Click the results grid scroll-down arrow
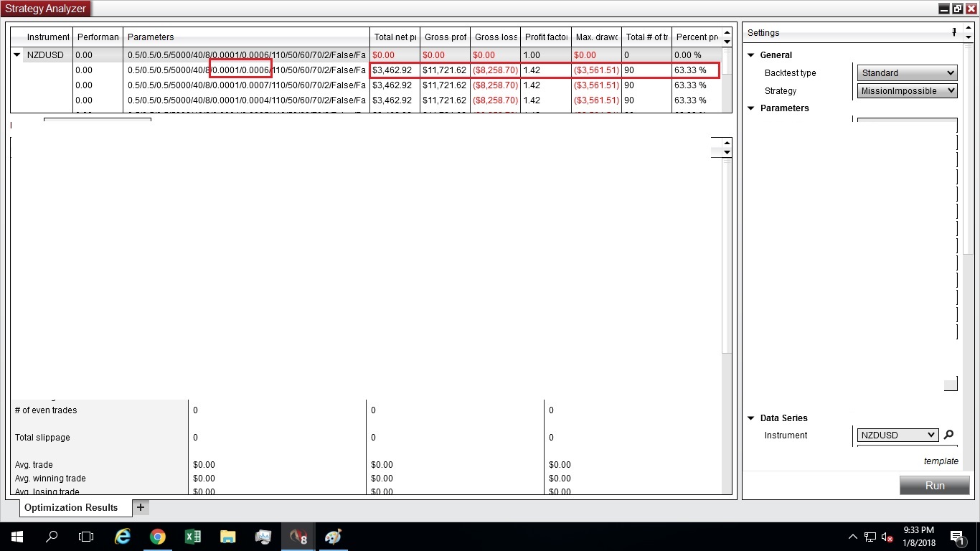 pyautogui.click(x=727, y=42)
